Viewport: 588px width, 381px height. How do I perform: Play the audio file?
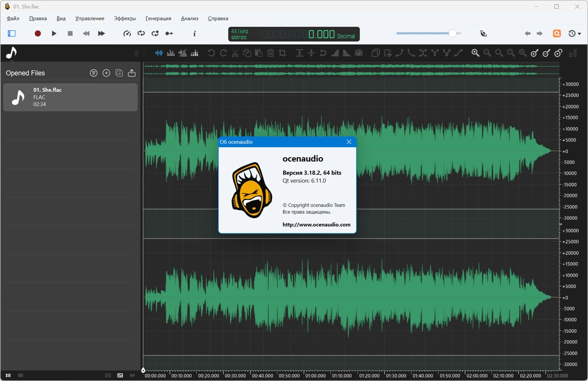click(54, 33)
